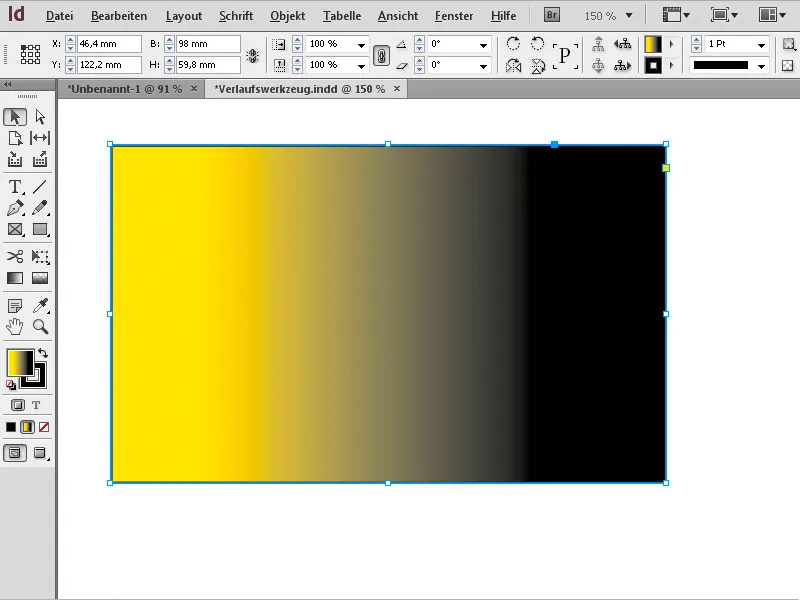Open Adobe Bridge via Br icon

coord(552,15)
